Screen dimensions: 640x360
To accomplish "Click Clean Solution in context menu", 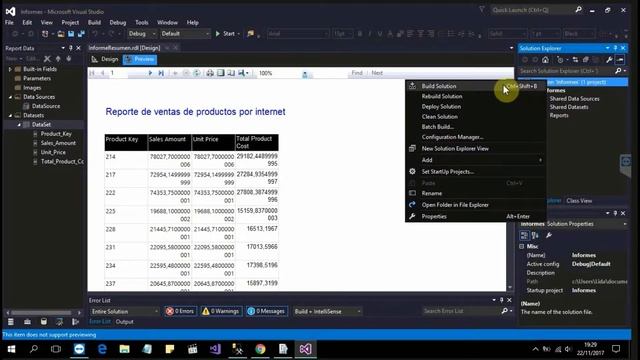I will click(x=476, y=117).
